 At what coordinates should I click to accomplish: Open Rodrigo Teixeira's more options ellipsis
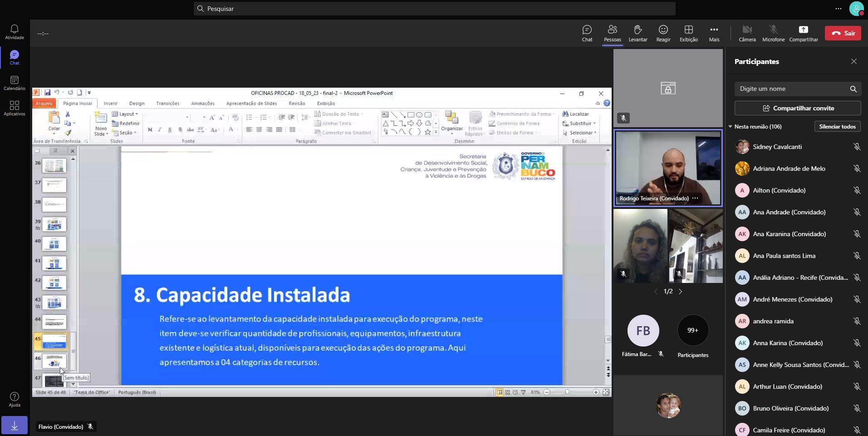click(x=695, y=198)
